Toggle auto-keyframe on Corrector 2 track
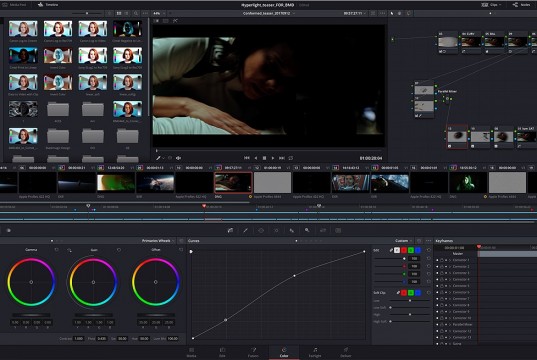The image size is (537, 360). [446, 266]
